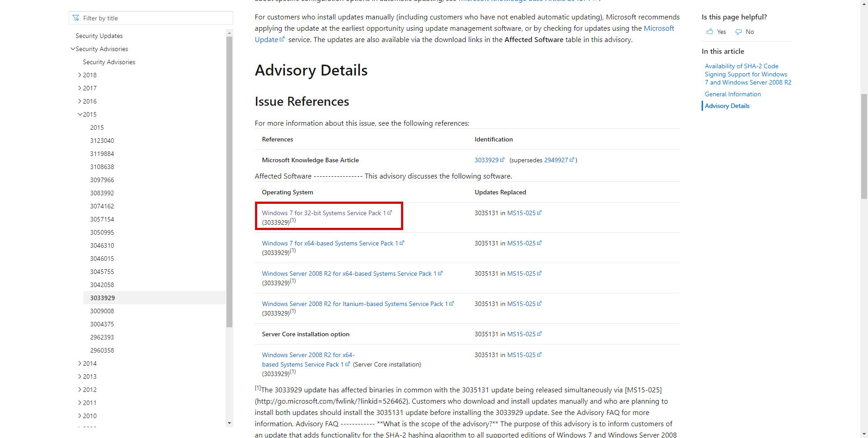Click the thumbs-up Yes feedback icon
This screenshot has height=438, width=868.
[x=710, y=32]
